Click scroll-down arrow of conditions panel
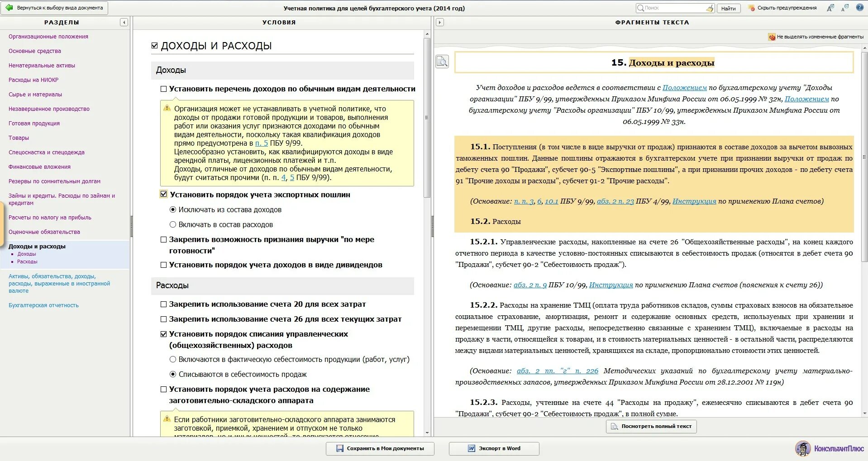The image size is (868, 461). (427, 433)
